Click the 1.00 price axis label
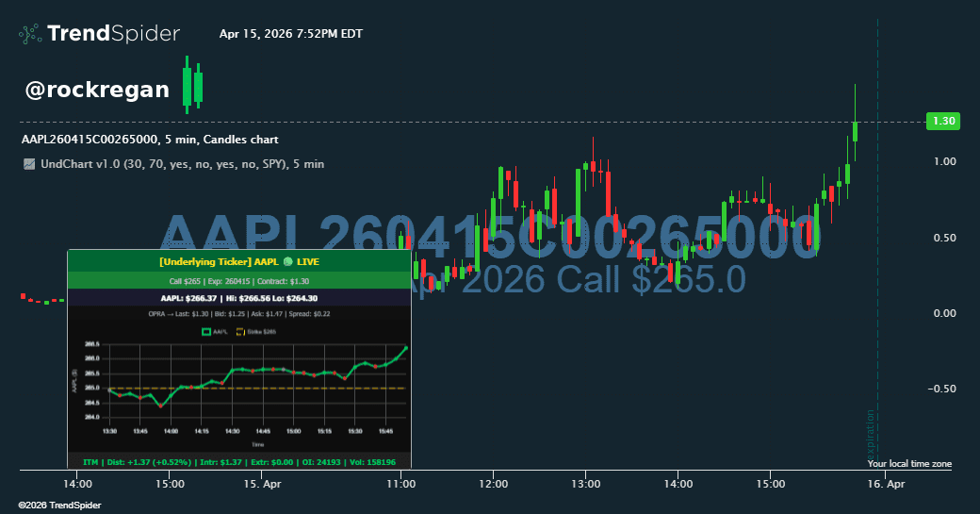The height and width of the screenshot is (514, 980). click(x=945, y=161)
